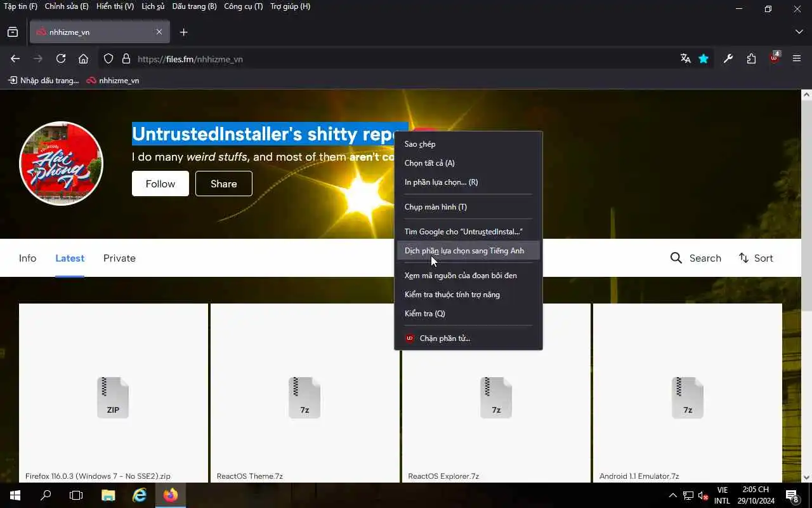This screenshot has width=812, height=508.
Task: Open the network tray icon
Action: point(688,495)
